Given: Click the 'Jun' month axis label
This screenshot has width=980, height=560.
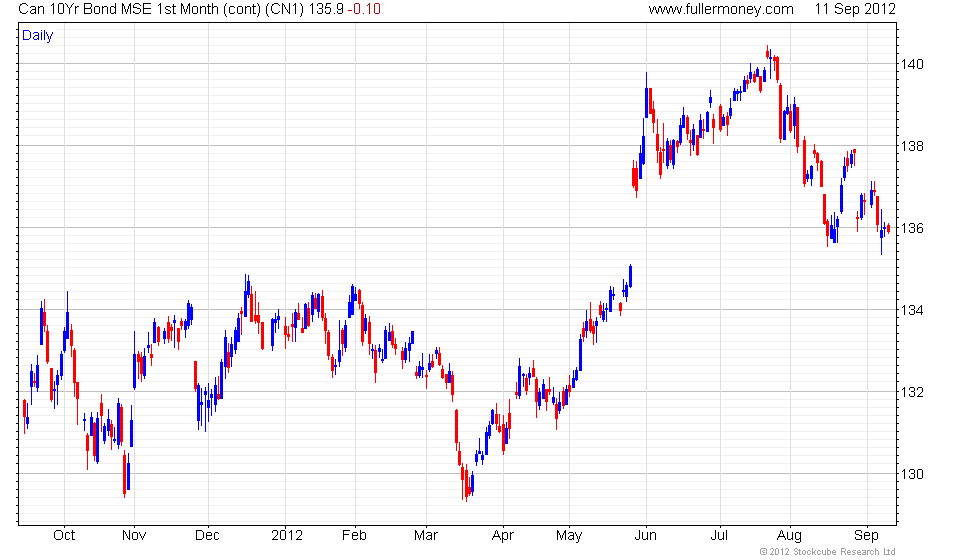Looking at the screenshot, I should [646, 536].
